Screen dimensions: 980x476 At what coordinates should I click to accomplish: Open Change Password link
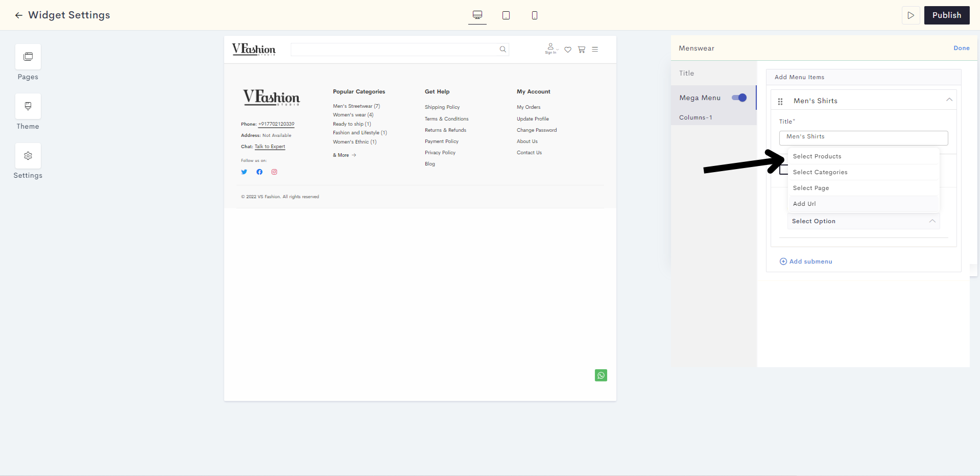[x=537, y=130]
